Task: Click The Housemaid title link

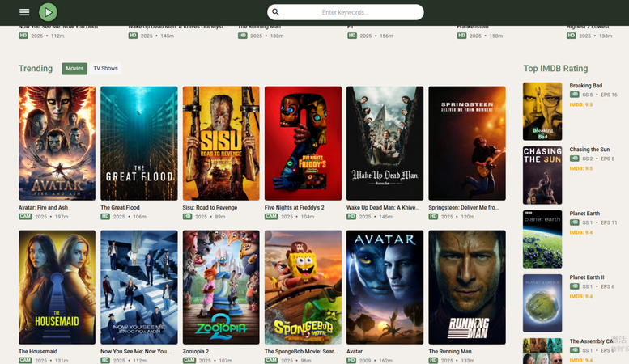Action: pyautogui.click(x=38, y=352)
